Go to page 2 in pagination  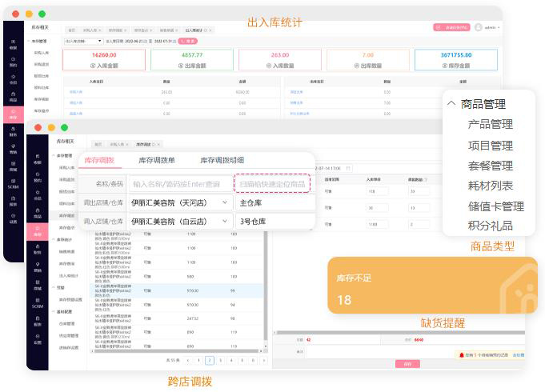pos(210,361)
